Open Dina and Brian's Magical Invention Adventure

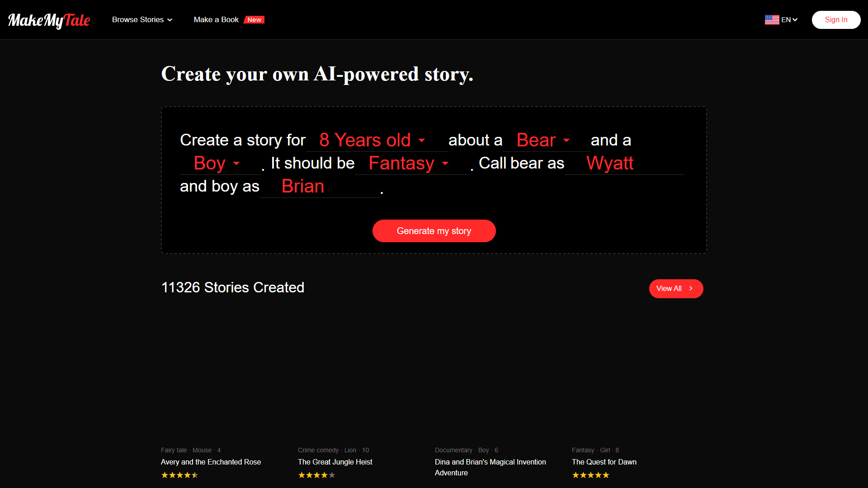click(491, 467)
